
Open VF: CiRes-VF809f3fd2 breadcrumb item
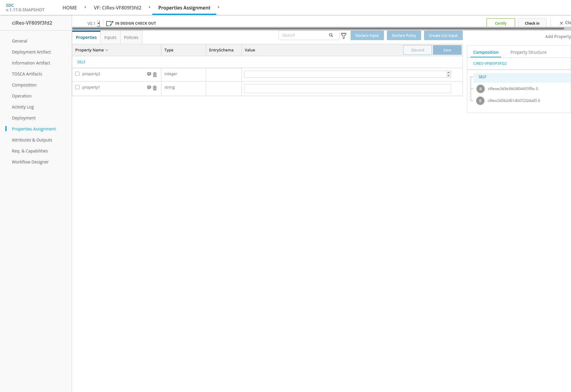pos(117,8)
